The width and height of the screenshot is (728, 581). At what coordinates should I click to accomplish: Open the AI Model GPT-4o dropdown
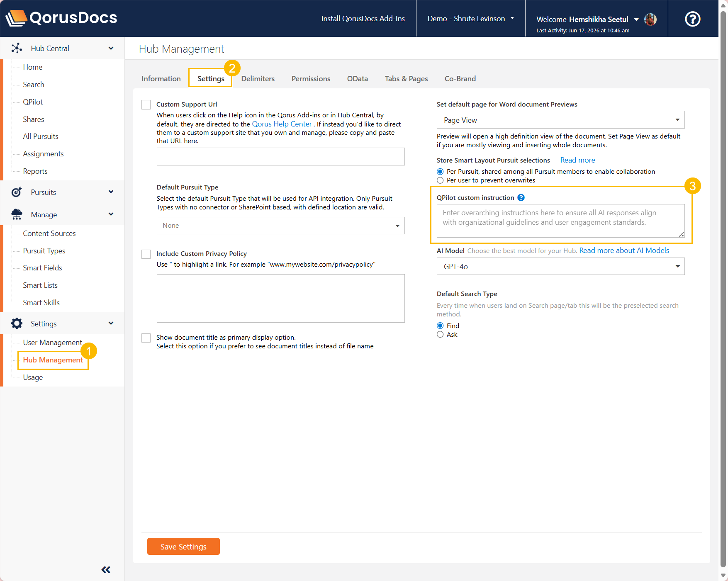click(x=560, y=266)
